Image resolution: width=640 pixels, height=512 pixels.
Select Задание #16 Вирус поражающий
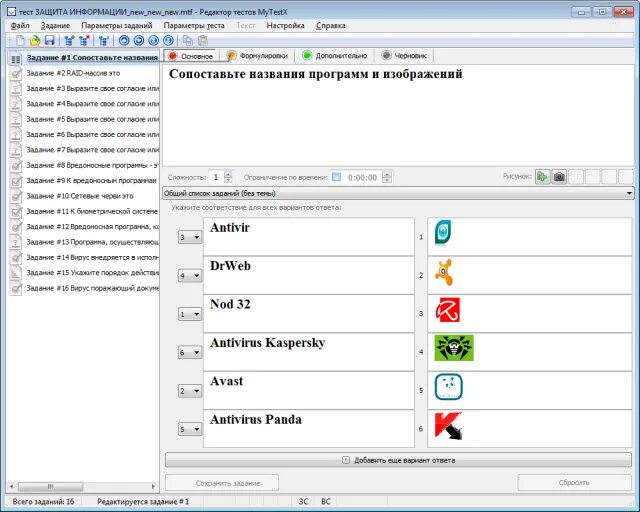[x=83, y=288]
